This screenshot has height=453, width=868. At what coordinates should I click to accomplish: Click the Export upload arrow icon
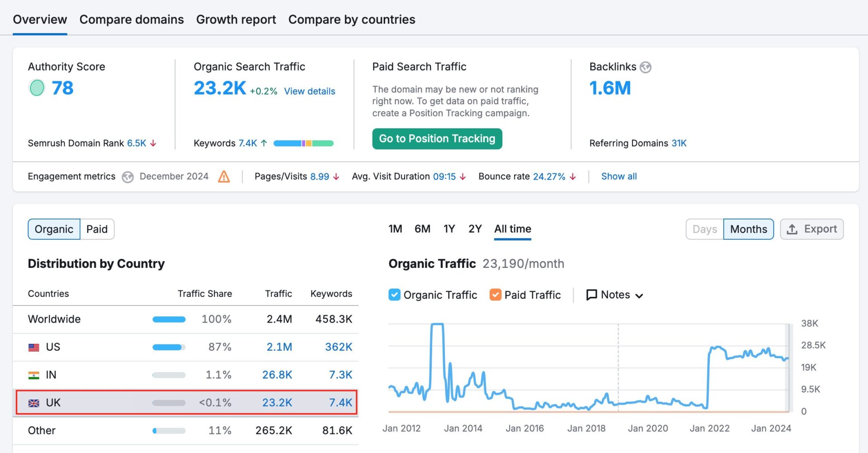pyautogui.click(x=792, y=229)
